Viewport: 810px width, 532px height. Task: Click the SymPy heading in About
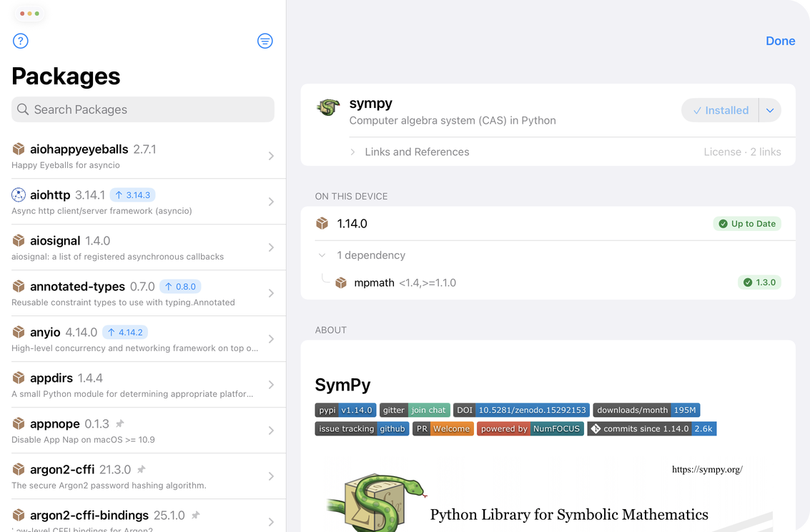click(x=342, y=385)
